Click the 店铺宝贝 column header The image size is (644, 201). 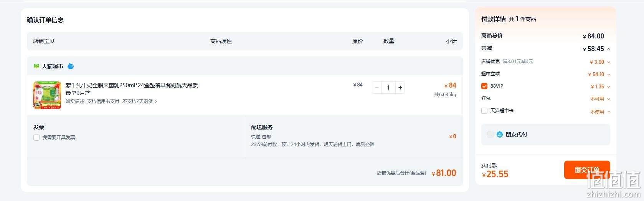click(x=44, y=41)
